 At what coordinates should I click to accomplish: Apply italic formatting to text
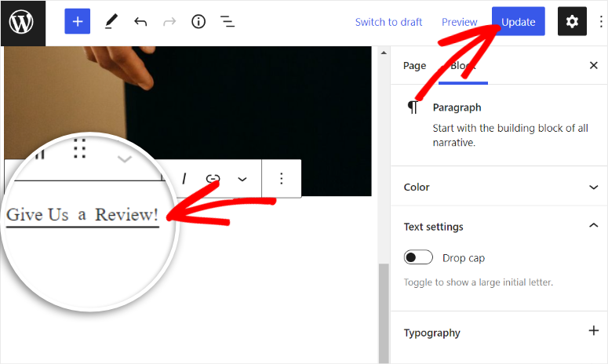pyautogui.click(x=184, y=179)
